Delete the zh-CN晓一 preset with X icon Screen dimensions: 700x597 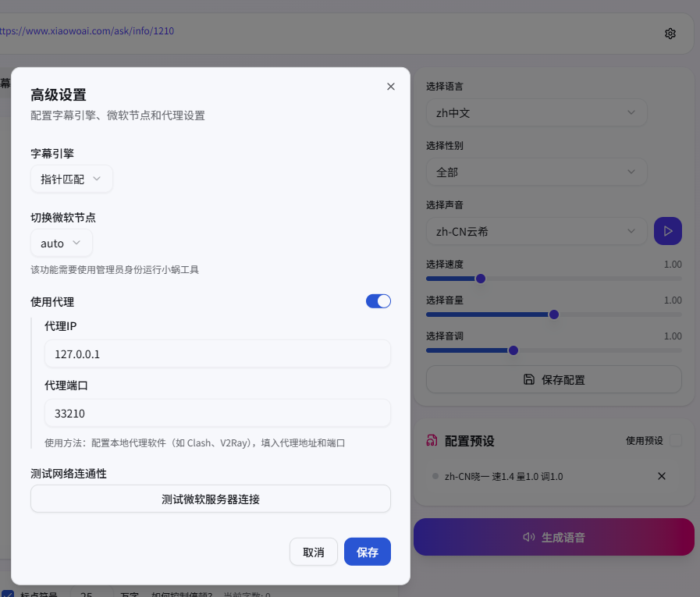click(662, 476)
